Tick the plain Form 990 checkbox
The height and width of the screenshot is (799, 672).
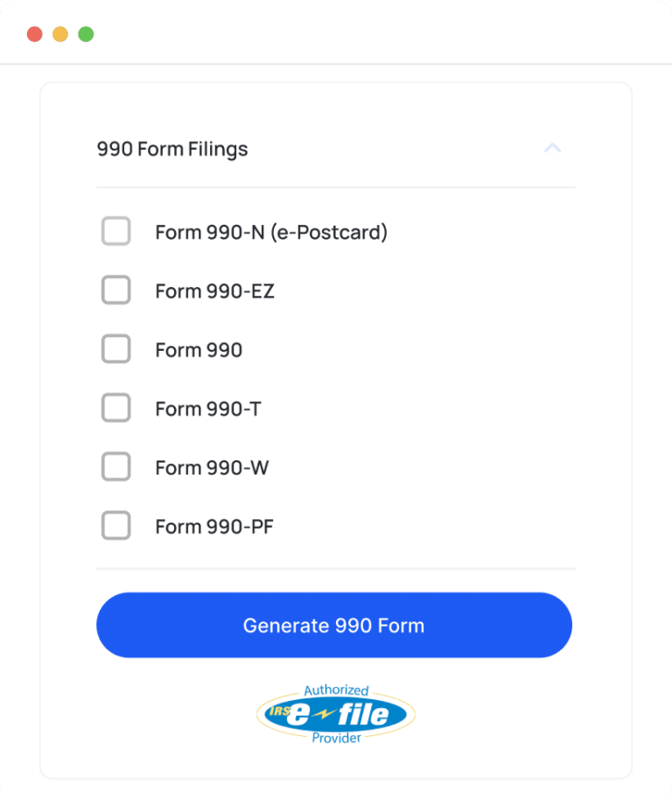coord(116,349)
